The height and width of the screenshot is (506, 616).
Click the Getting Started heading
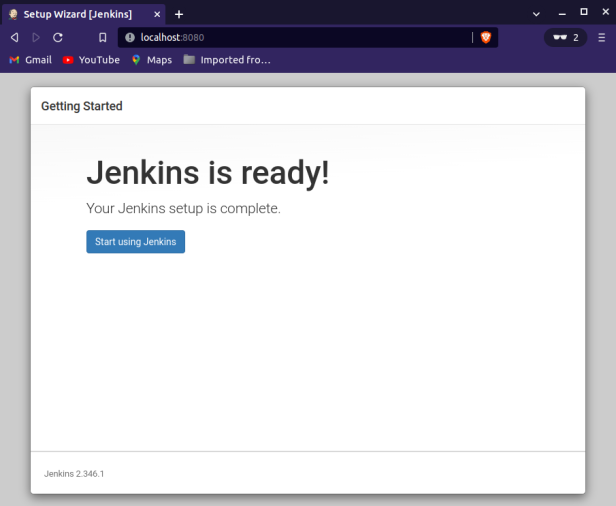(82, 106)
